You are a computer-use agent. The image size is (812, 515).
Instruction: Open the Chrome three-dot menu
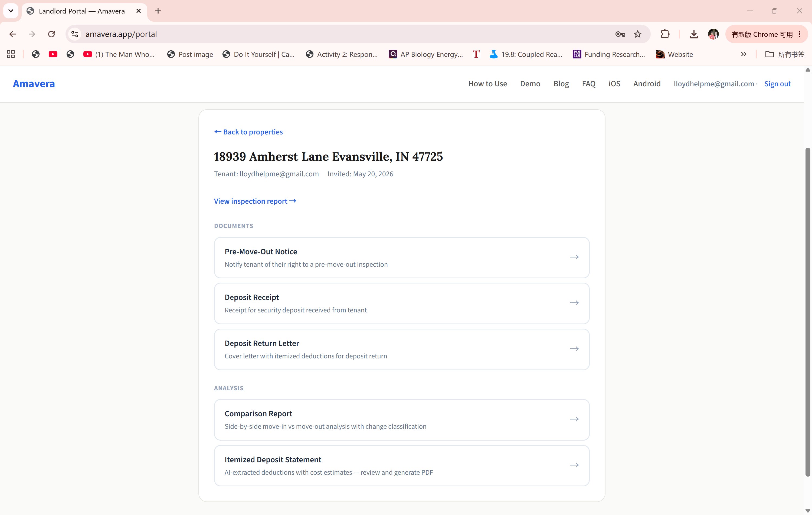click(800, 34)
